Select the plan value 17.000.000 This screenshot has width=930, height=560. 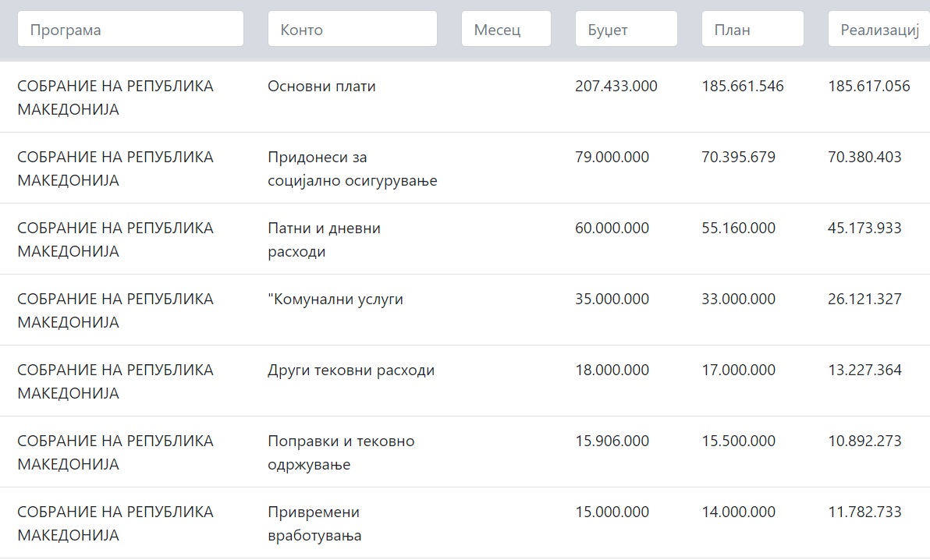click(738, 370)
